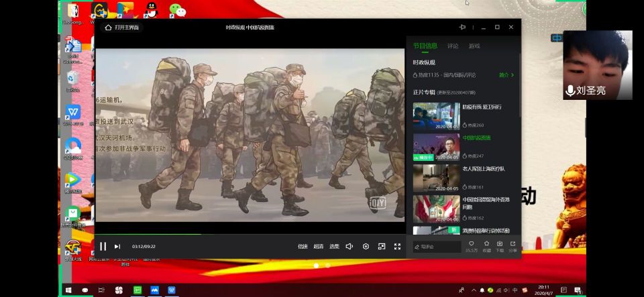Toggle mini picture-in-picture window mode
Screen dimensions: 644x297
point(382,247)
